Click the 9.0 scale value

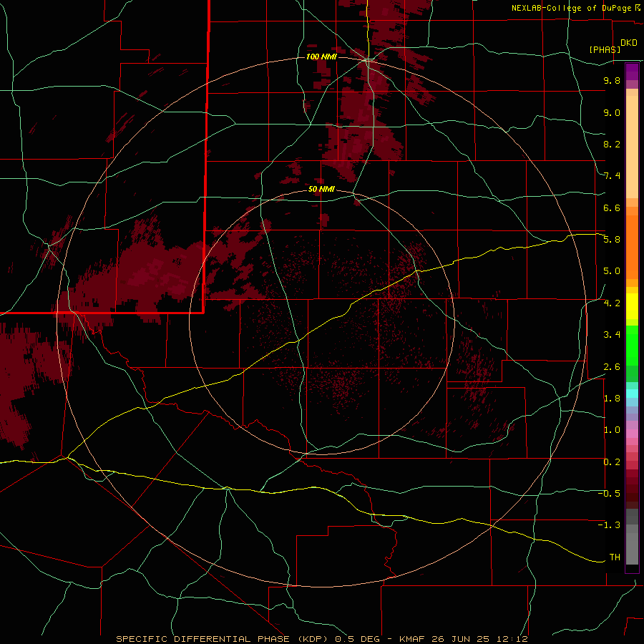click(612, 112)
